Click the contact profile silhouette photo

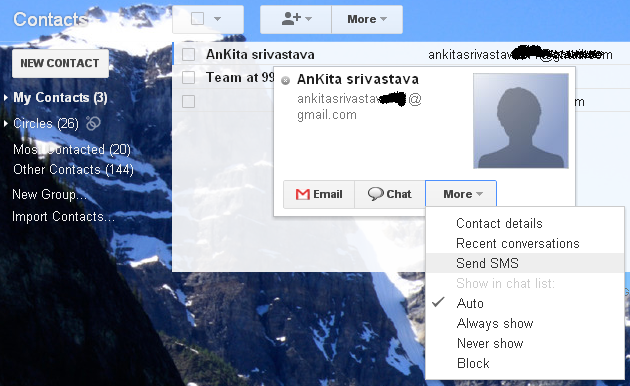pyautogui.click(x=521, y=121)
